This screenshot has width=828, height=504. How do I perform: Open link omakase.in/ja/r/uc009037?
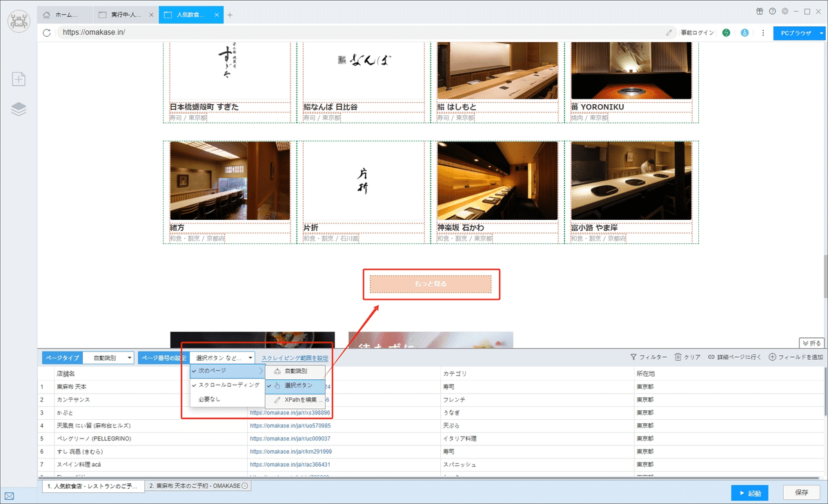[x=290, y=439]
